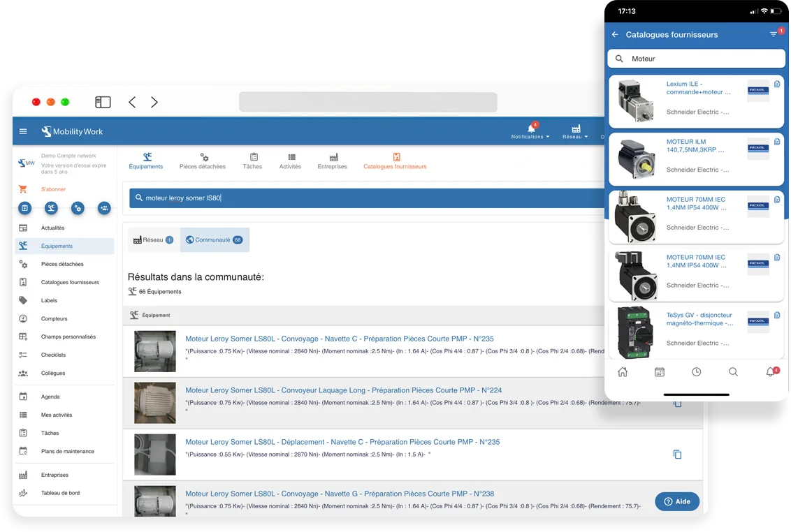Tap the Home icon in phone bottom bar
Image resolution: width=791 pixels, height=532 pixels.
click(x=623, y=372)
